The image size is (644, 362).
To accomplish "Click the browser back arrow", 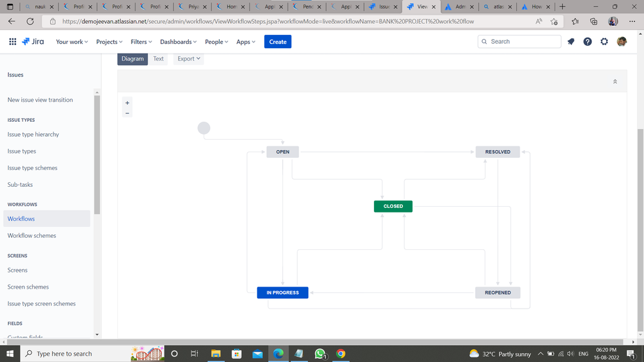I will click(x=12, y=21).
